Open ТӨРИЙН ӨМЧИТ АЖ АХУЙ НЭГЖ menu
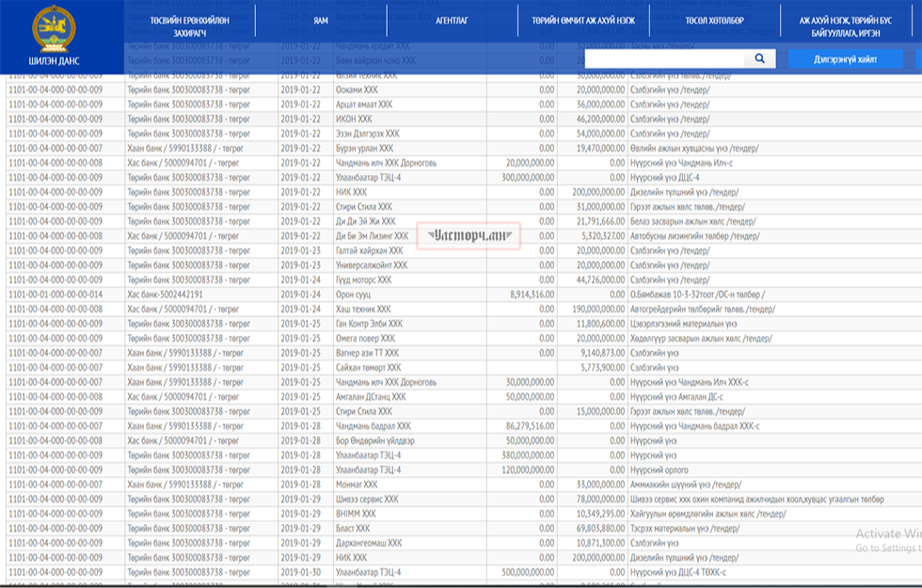 pyautogui.click(x=583, y=21)
